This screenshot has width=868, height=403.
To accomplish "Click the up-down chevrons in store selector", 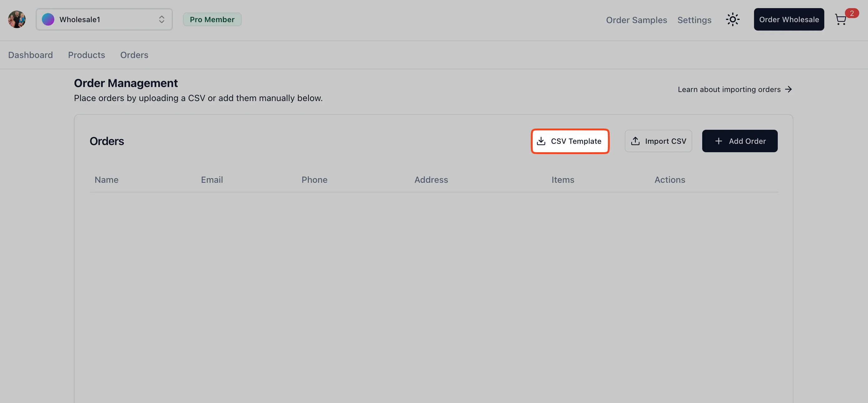I will coord(162,20).
